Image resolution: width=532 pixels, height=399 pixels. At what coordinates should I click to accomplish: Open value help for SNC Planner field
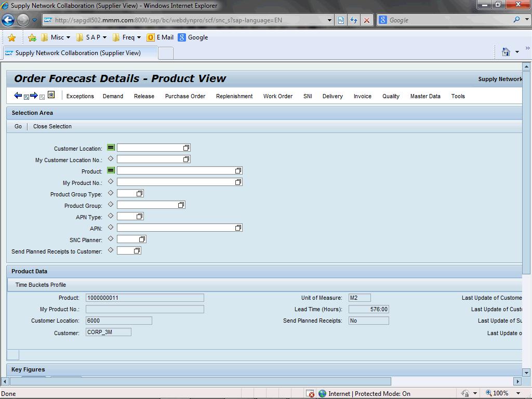142,239
